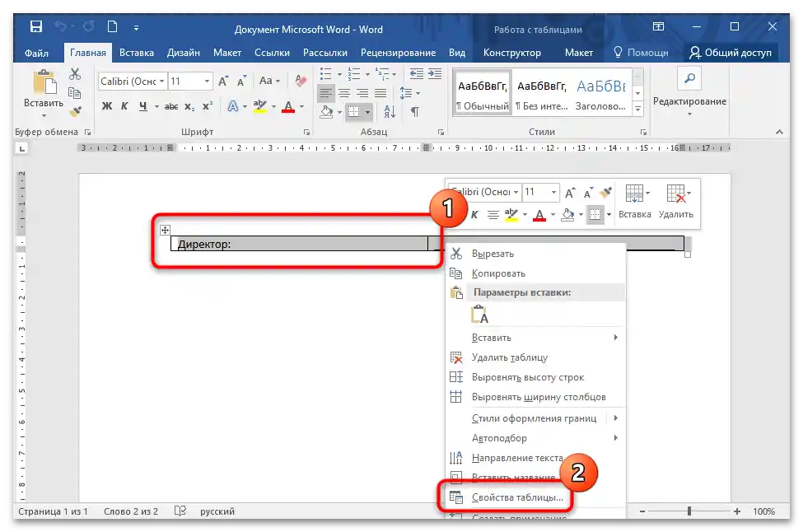Apply superscript formatting in ribbon
Screen dimensions: 803x532
click(207, 106)
